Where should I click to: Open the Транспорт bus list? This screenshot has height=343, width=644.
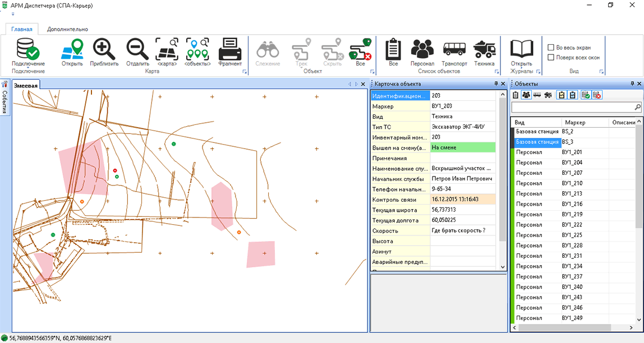coord(454,49)
